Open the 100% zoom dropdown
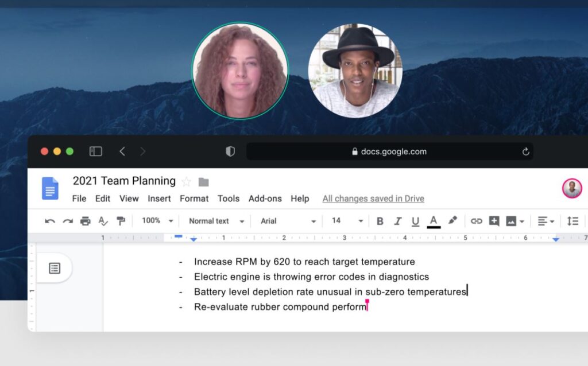Screen dimensions: 588x366 [157, 221]
